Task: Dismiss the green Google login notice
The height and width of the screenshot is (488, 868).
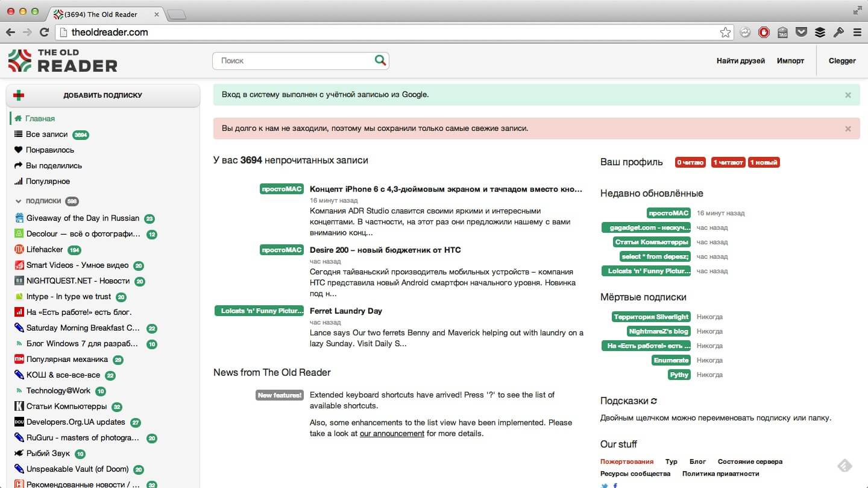Action: (x=848, y=95)
